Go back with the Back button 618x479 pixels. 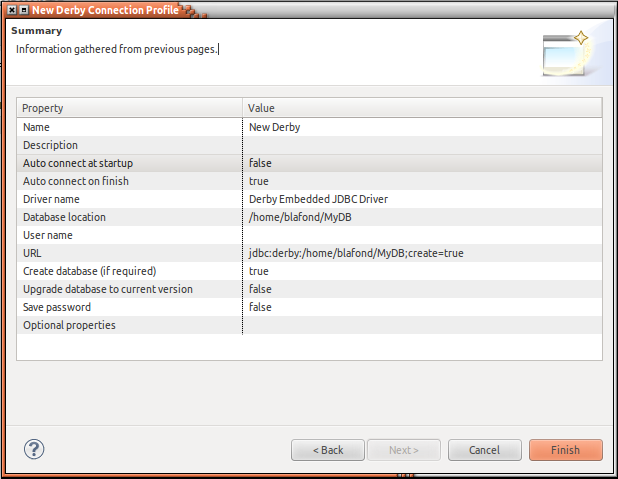328,450
